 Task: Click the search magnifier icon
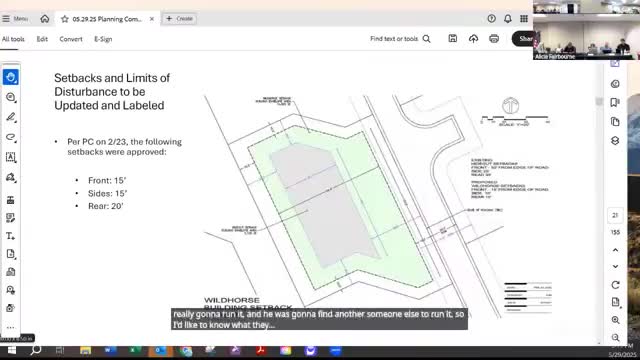coord(427,39)
